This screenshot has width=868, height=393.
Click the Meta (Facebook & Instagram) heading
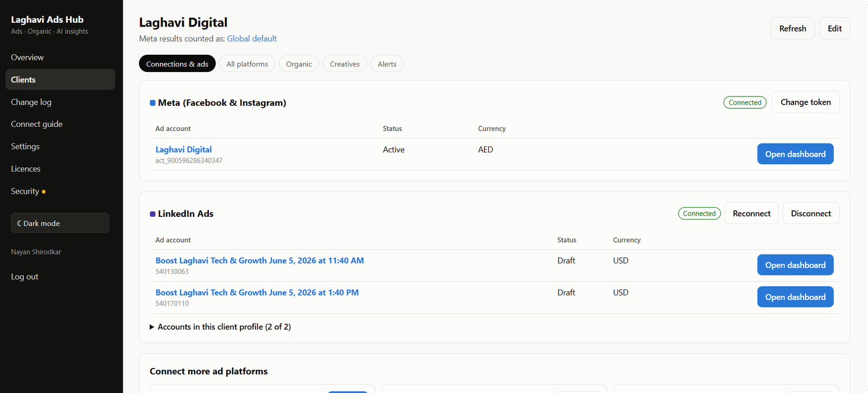(x=222, y=103)
